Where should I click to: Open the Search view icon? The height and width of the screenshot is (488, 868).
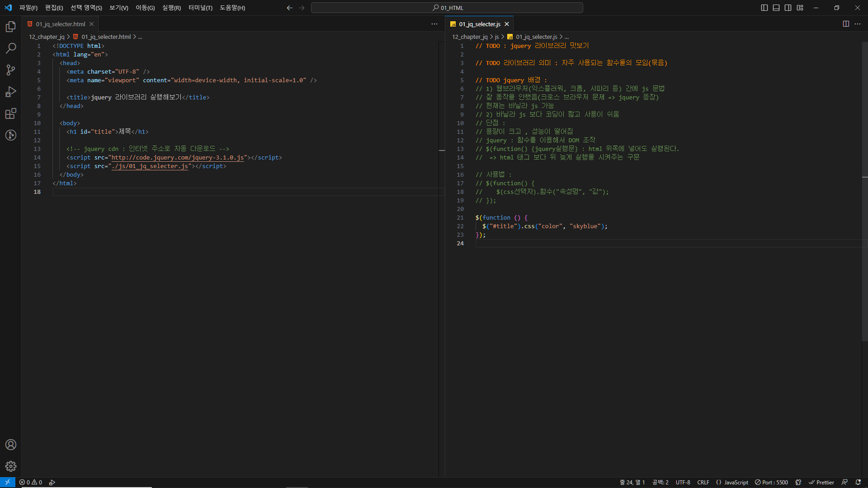(11, 48)
